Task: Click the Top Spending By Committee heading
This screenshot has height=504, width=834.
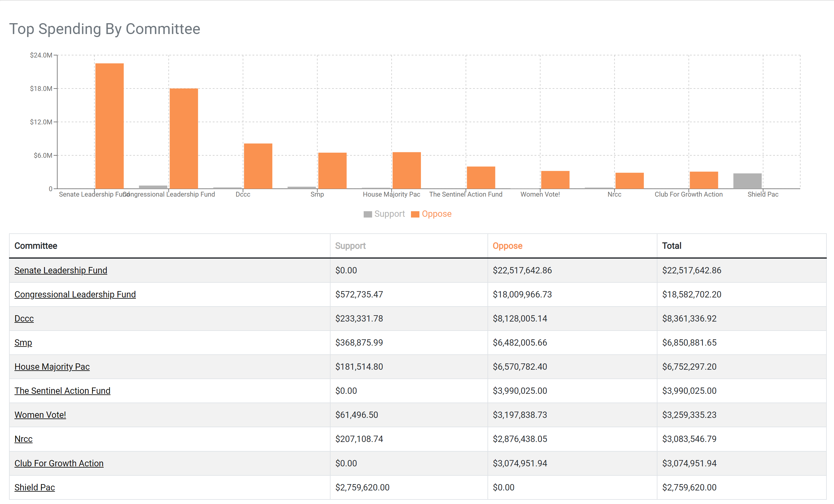Action: 105,29
